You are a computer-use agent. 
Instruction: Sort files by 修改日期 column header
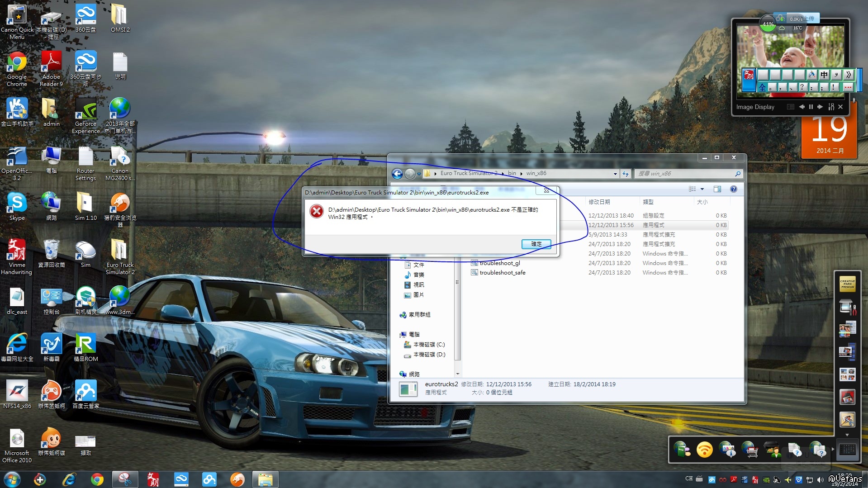click(599, 202)
